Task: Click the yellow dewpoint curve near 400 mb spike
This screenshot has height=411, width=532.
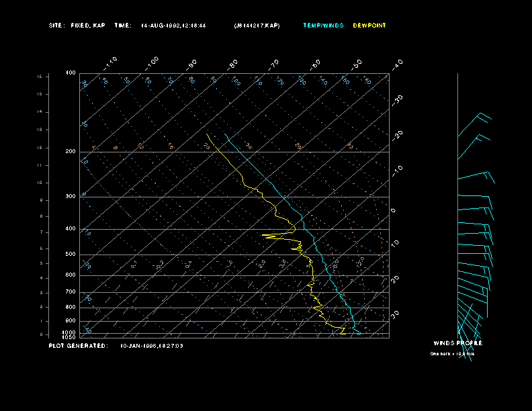Action: point(278,234)
